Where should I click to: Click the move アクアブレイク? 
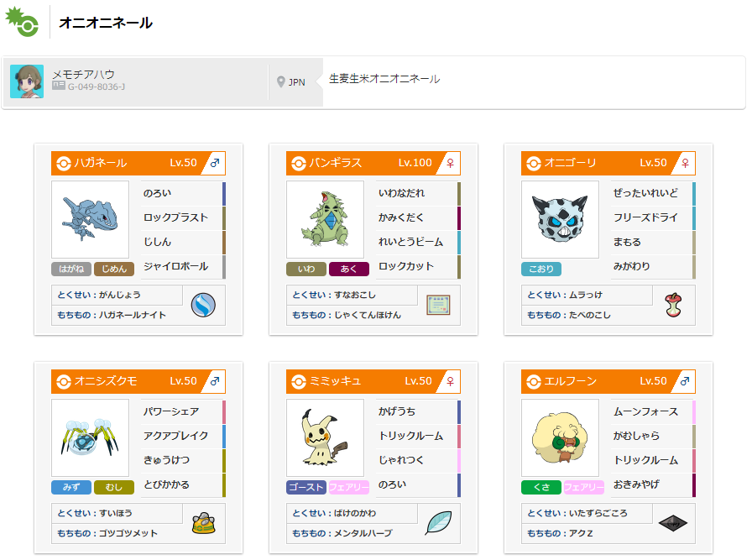(x=175, y=435)
